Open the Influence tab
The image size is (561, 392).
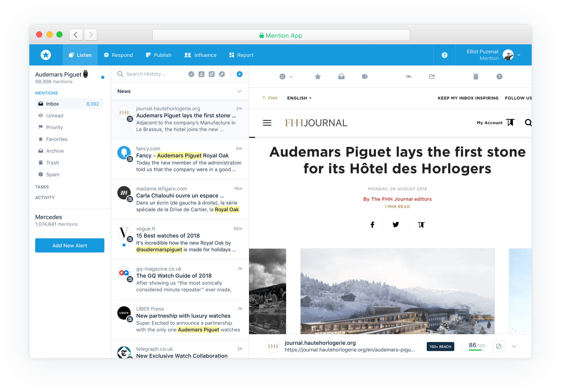[200, 55]
